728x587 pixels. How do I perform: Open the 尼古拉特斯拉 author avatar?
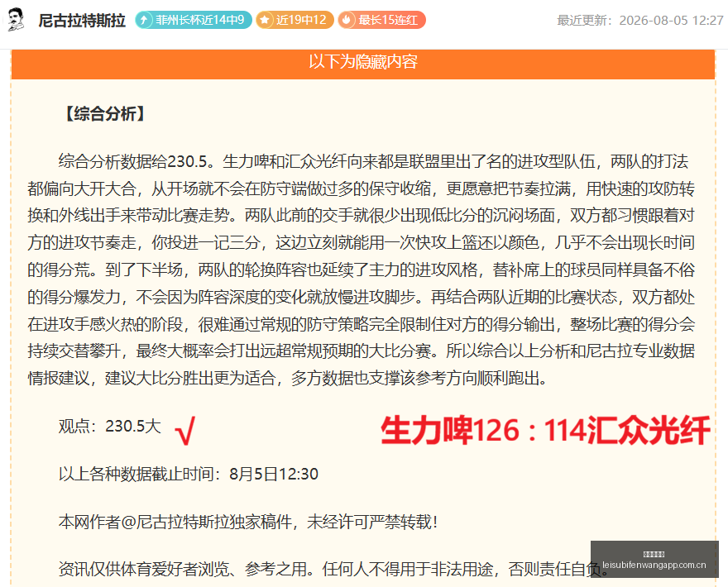click(17, 20)
